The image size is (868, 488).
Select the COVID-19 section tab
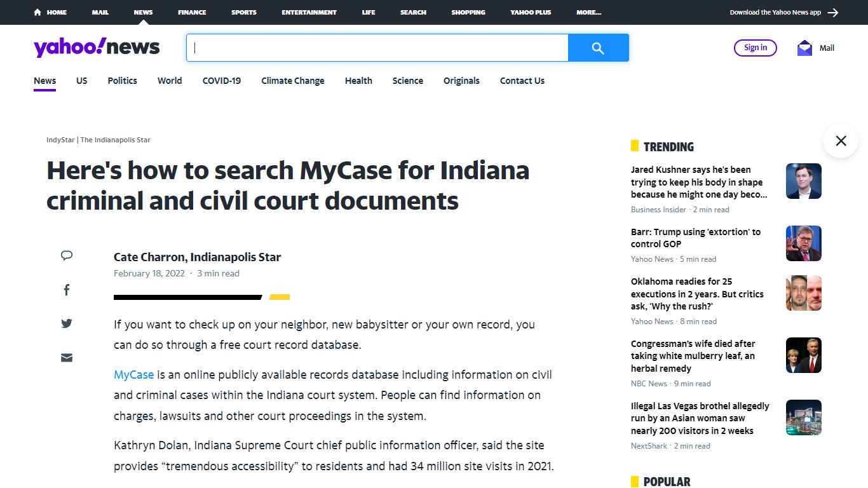222,81
